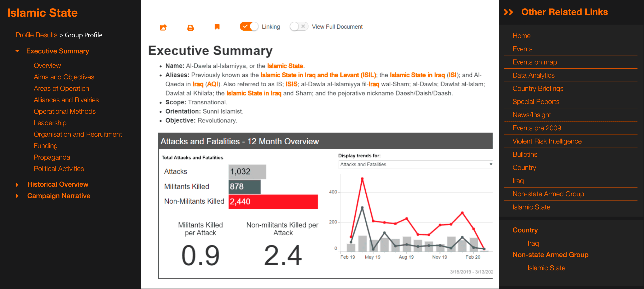Click the '0.9' militants killed per attack value
The height and width of the screenshot is (289, 644).
coord(200,255)
